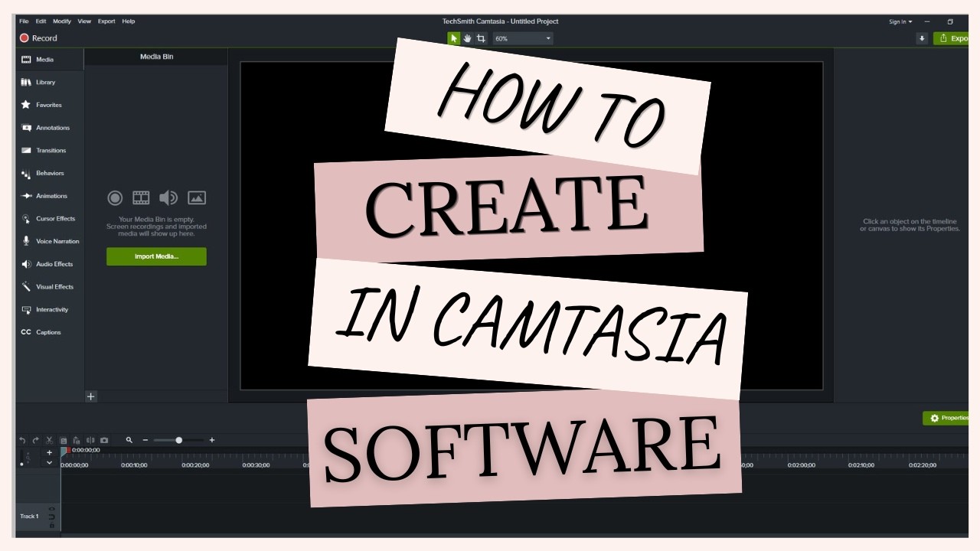
Task: Open the Library tab
Action: 50,82
